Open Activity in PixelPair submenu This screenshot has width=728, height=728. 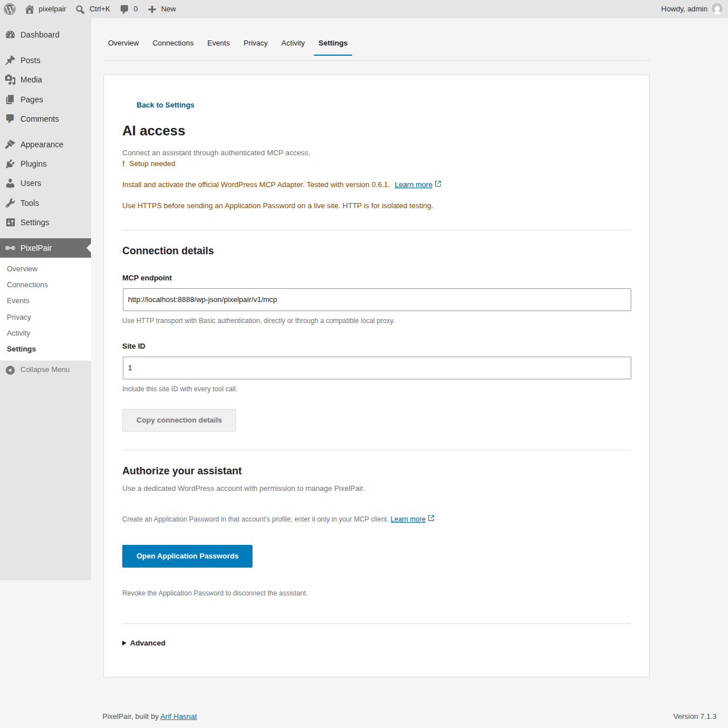click(19, 333)
